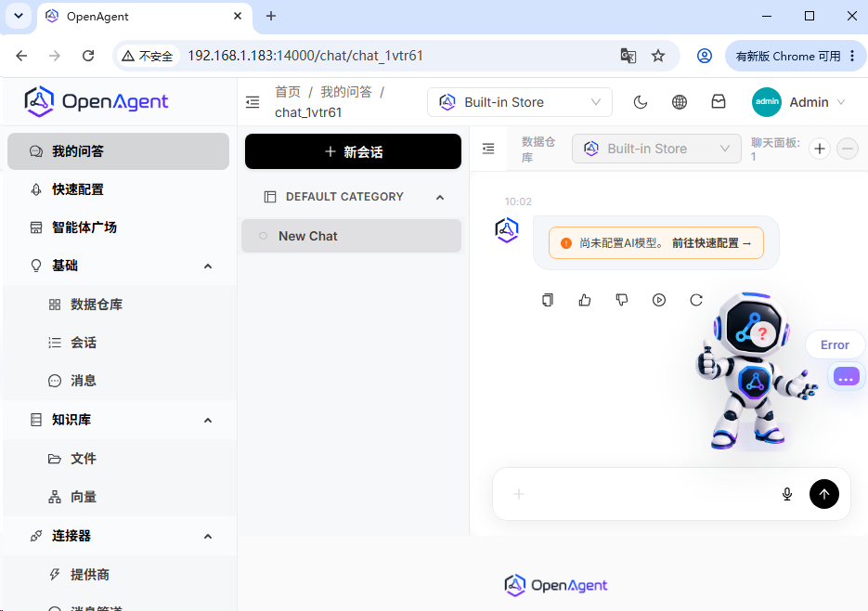
Task: Collapse the DEFAULT CATEGORY group
Action: tap(439, 197)
